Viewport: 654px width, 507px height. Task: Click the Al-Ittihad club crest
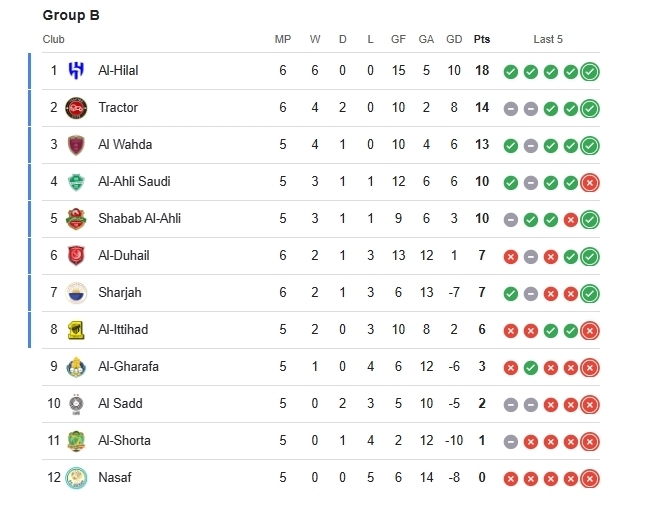point(76,330)
